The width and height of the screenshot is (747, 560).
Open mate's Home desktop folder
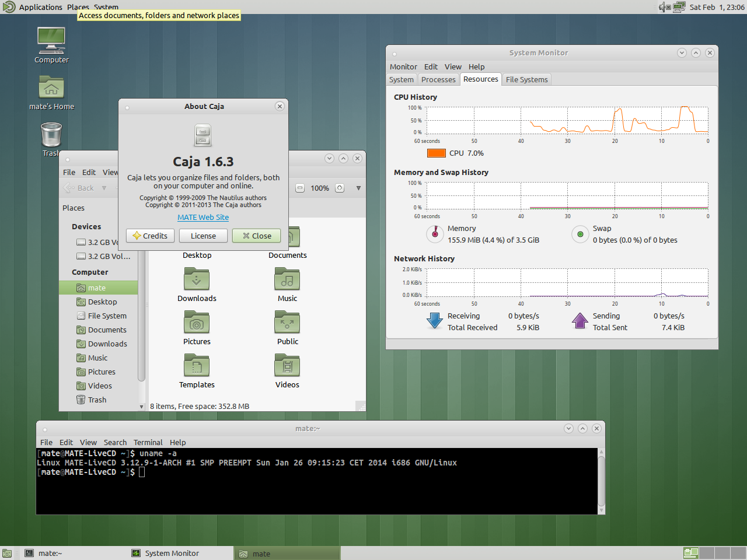(51, 88)
